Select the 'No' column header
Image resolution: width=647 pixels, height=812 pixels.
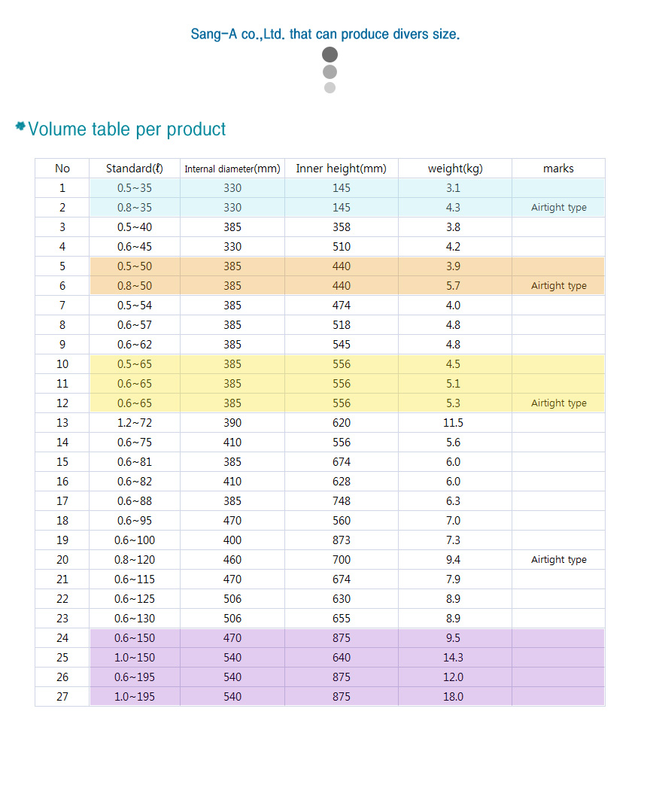[x=62, y=169]
